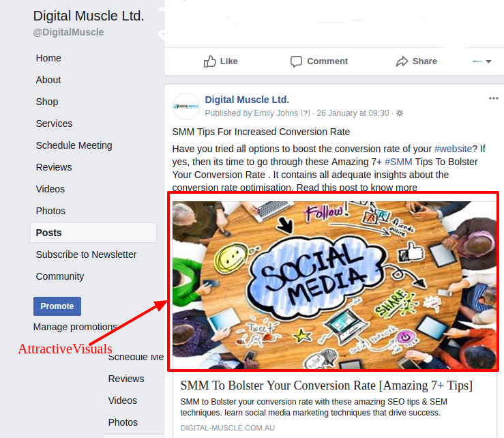Viewport: 504px width, 438px height.
Task: Click the Comment button label
Action: (327, 61)
